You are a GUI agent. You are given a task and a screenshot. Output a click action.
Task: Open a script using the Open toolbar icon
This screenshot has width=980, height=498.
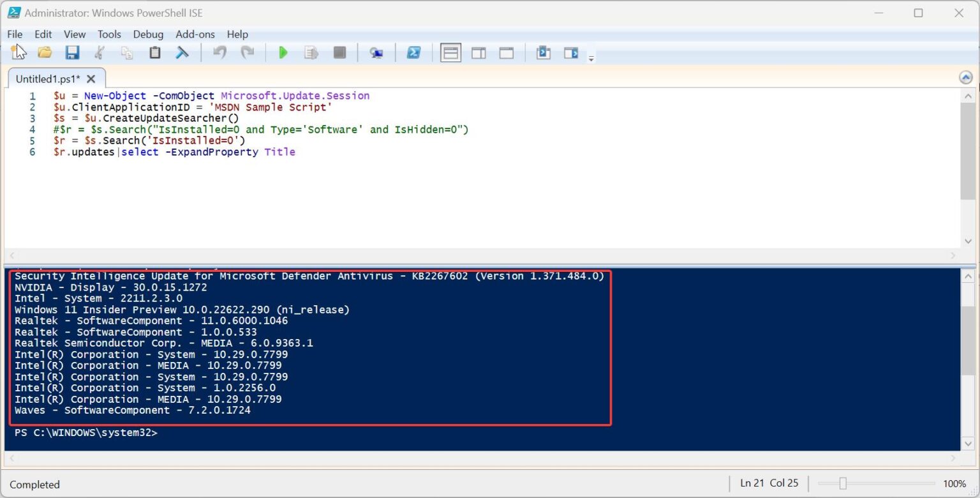coord(44,52)
